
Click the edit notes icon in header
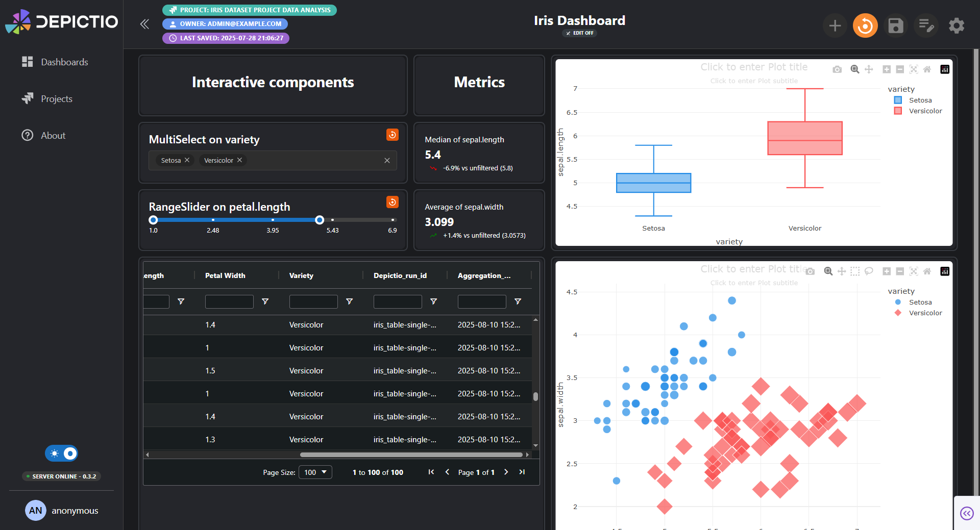click(x=926, y=26)
